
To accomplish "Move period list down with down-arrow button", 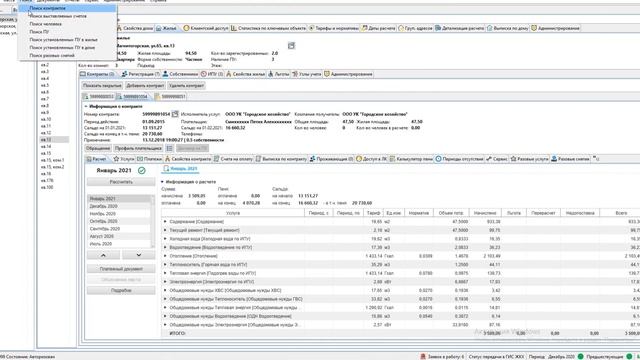I will point(139,255).
